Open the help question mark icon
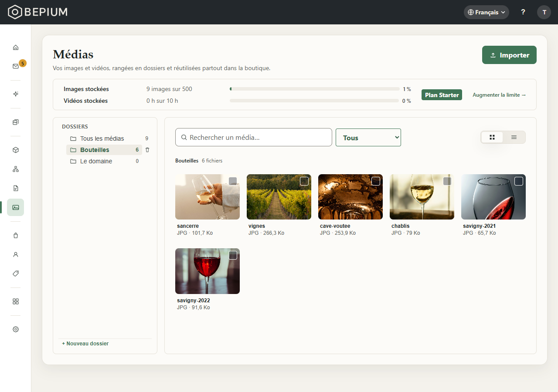558x392 pixels. (x=523, y=12)
